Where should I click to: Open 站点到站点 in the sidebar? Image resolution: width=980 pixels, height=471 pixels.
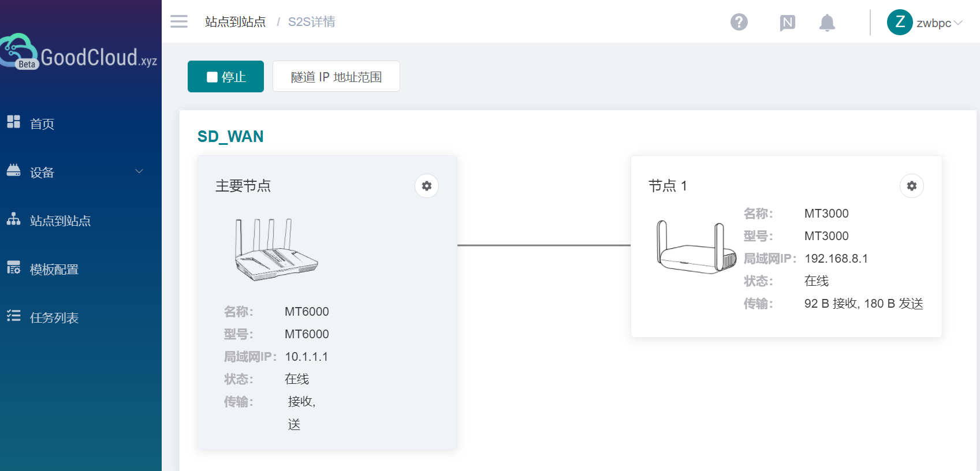point(60,220)
